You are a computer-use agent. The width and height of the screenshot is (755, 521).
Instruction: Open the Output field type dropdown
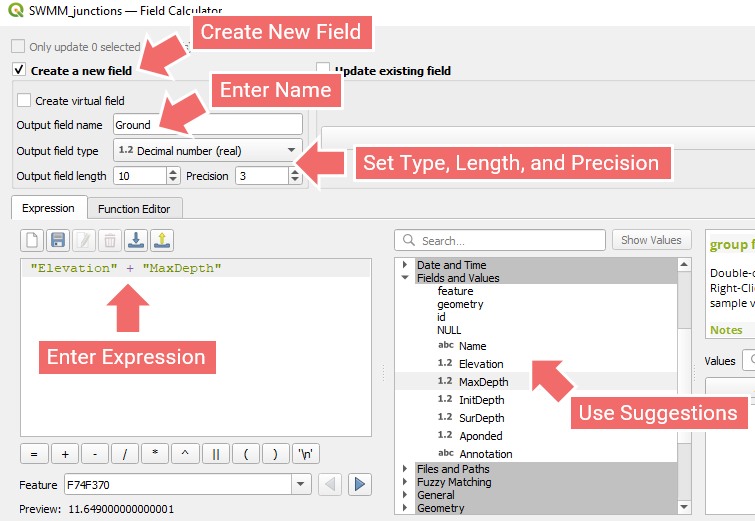coord(292,150)
